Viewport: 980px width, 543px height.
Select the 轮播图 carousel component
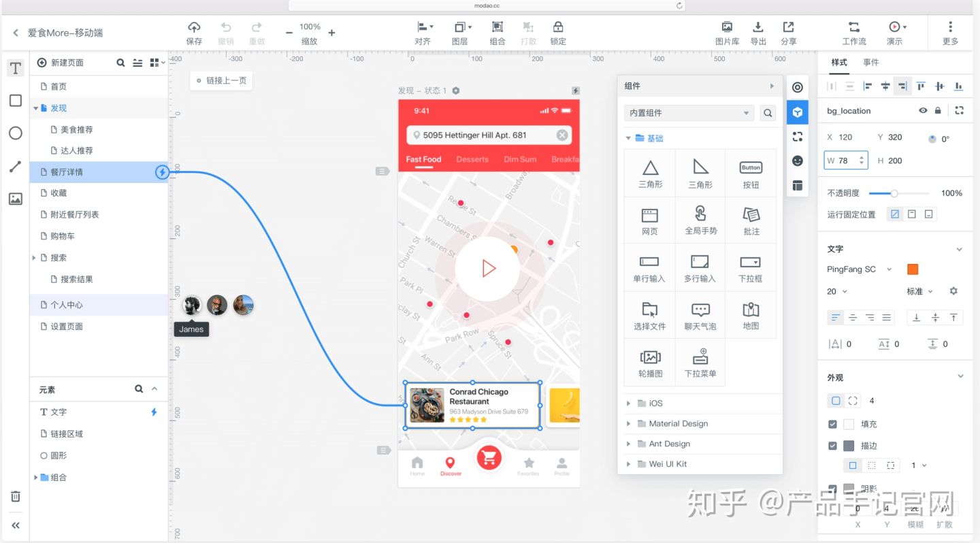(x=649, y=361)
